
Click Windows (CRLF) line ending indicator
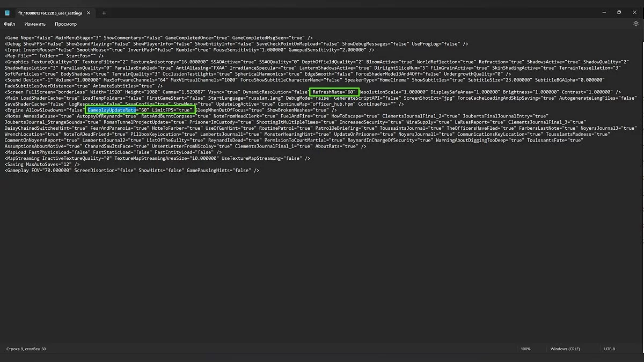[567, 349]
